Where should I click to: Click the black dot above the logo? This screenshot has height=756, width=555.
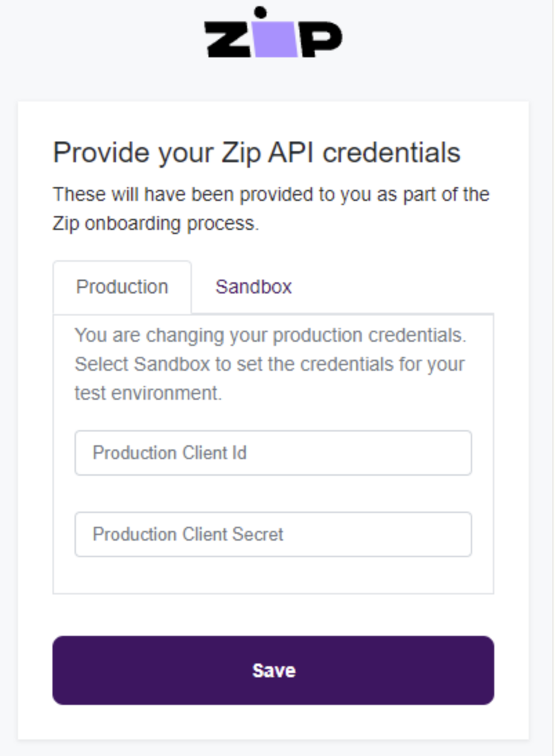pyautogui.click(x=260, y=12)
